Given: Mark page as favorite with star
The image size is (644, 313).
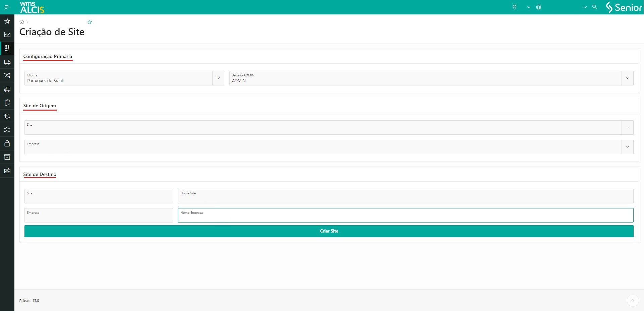Looking at the screenshot, I should point(90,22).
